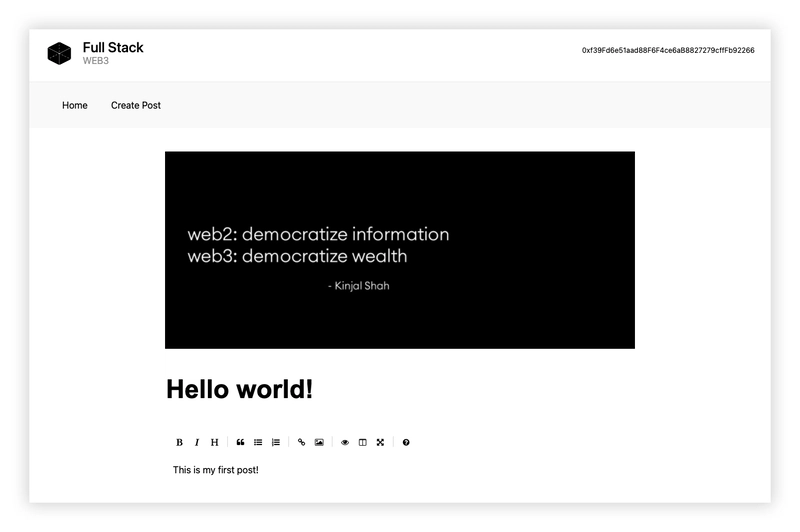800x532 pixels.
Task: Create a bulleted list
Action: (x=258, y=442)
